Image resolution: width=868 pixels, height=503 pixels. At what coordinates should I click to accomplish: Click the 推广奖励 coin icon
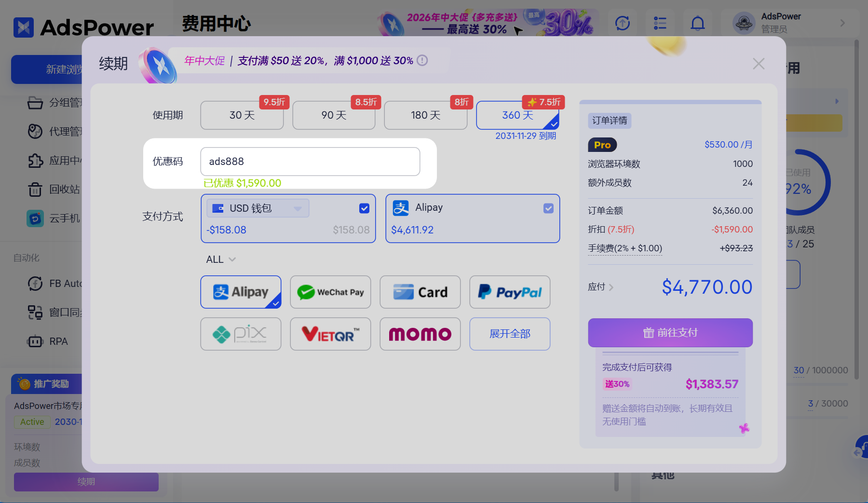click(24, 384)
